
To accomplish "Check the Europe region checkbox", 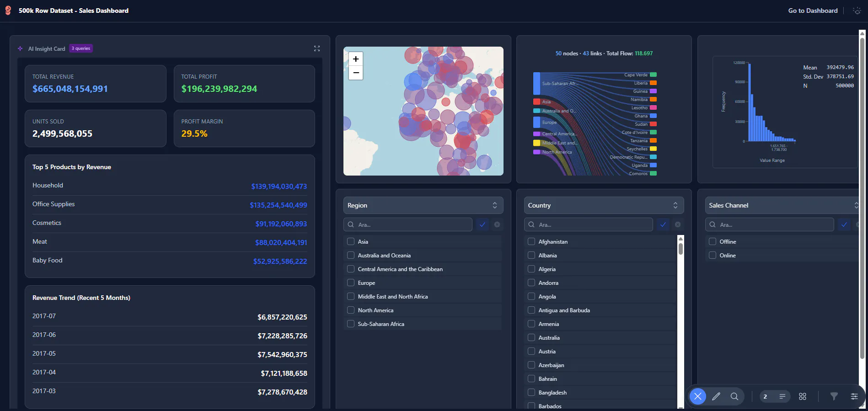I will click(351, 283).
